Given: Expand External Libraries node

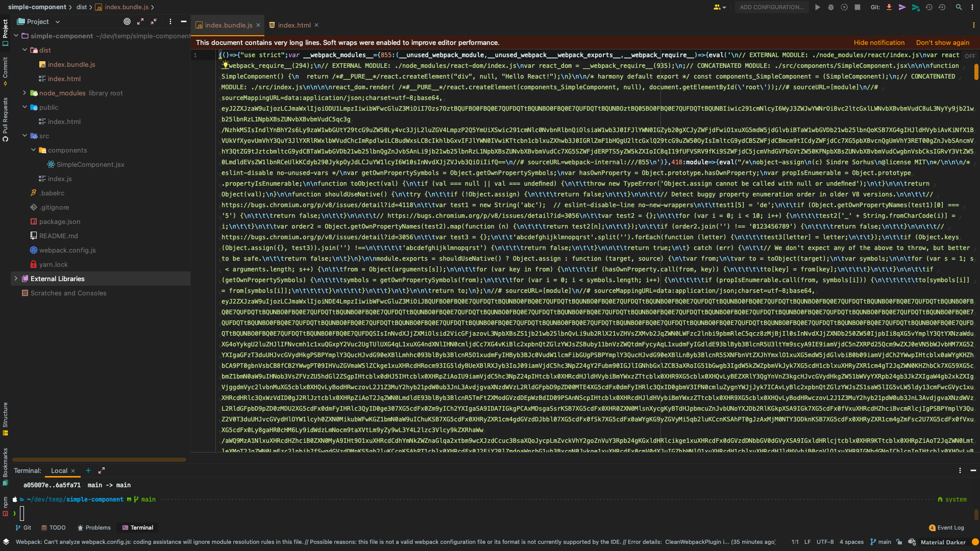Looking at the screenshot, I should [16, 279].
